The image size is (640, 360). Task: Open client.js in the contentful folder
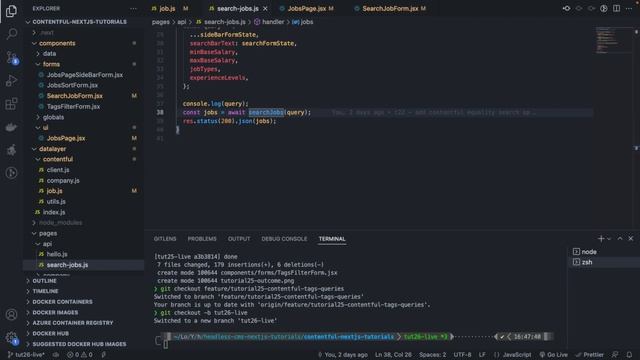click(58, 170)
